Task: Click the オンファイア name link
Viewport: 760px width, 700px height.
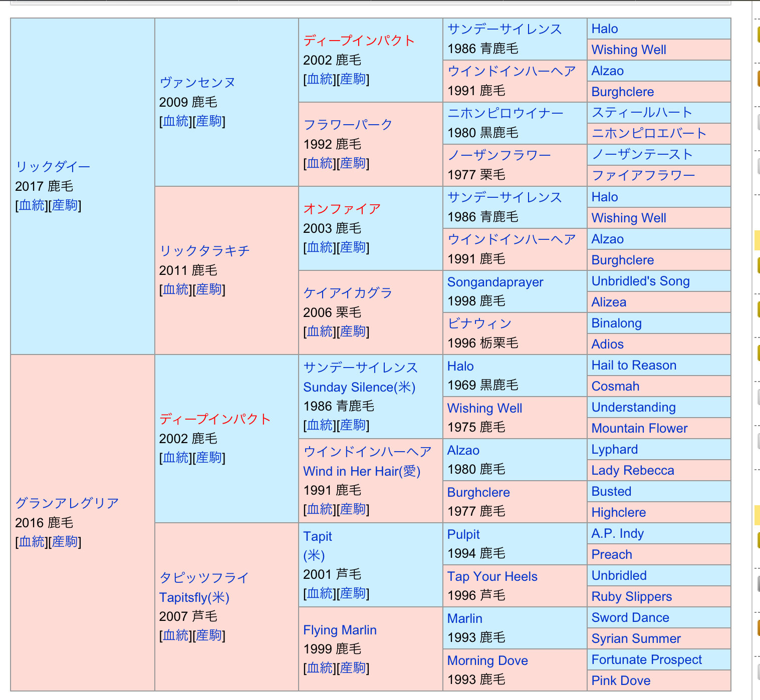Action: [342, 209]
